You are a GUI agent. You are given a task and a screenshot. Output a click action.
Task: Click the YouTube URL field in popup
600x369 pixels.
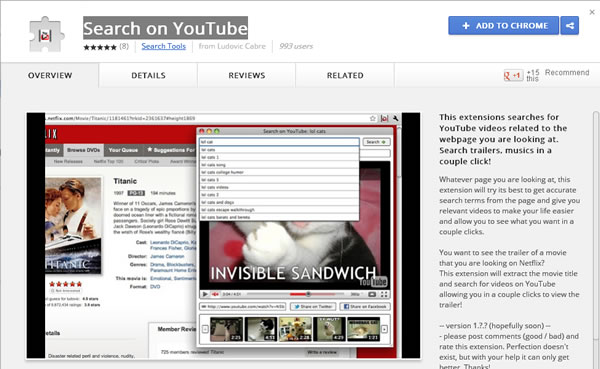(243, 307)
